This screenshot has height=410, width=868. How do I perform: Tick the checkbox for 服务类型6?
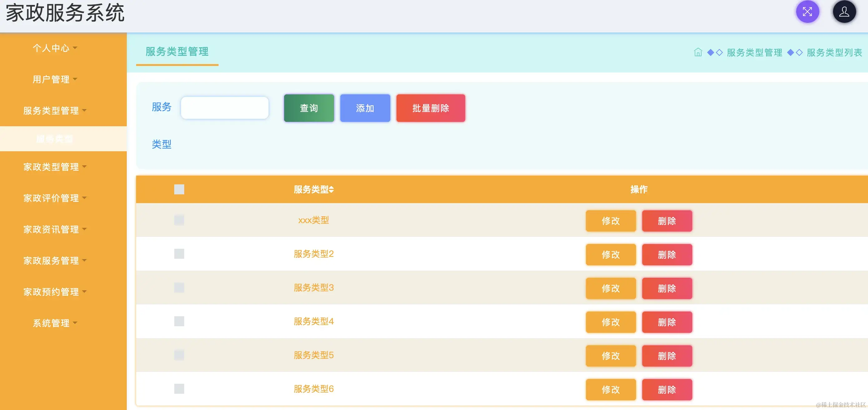179,389
